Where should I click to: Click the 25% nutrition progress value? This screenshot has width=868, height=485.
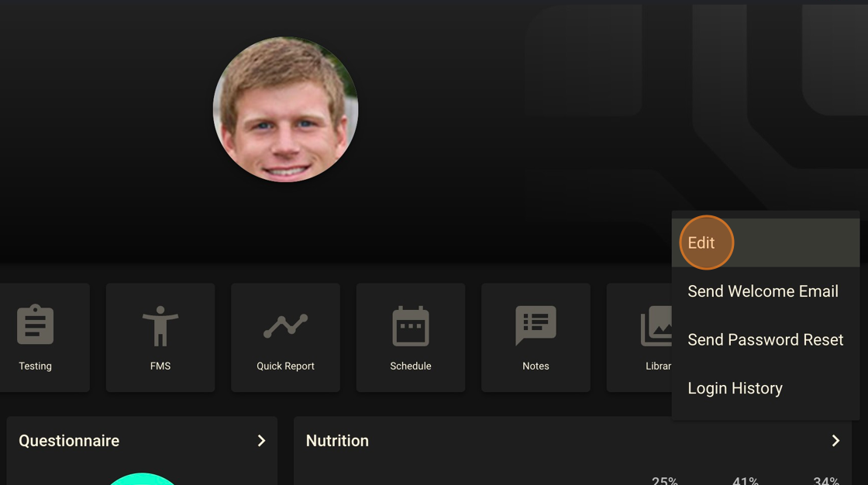(665, 480)
